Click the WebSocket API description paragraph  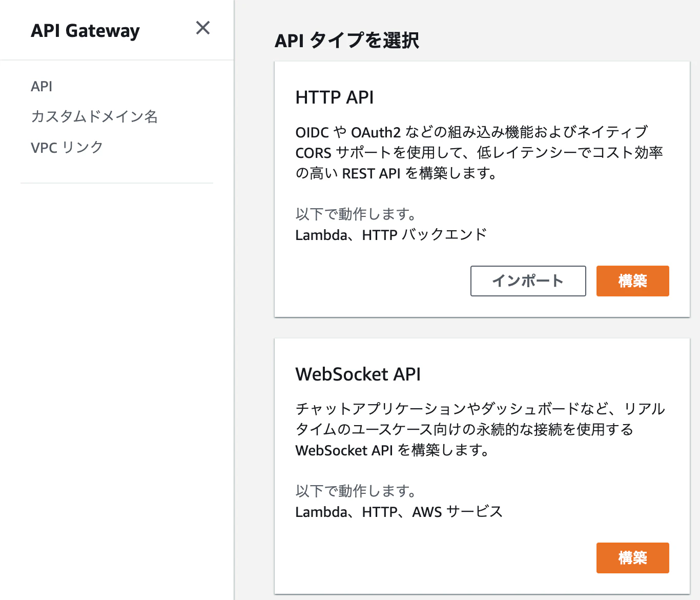coord(480,430)
